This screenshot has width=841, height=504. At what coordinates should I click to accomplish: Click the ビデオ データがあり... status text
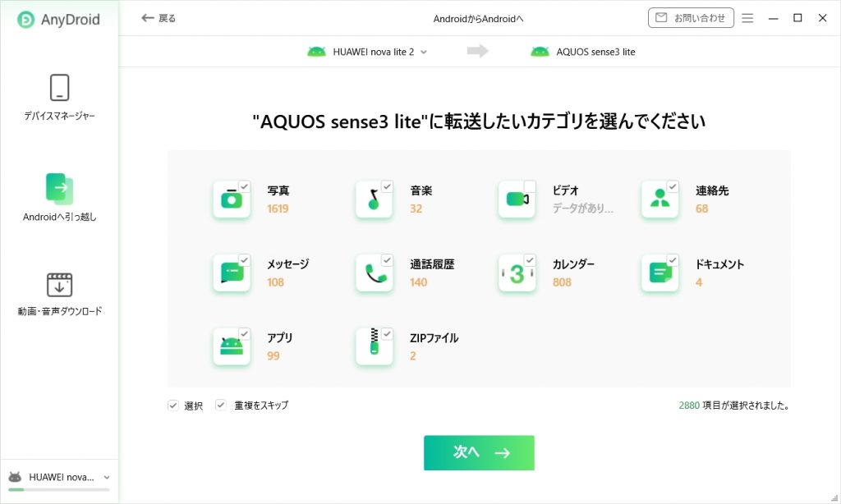[583, 208]
